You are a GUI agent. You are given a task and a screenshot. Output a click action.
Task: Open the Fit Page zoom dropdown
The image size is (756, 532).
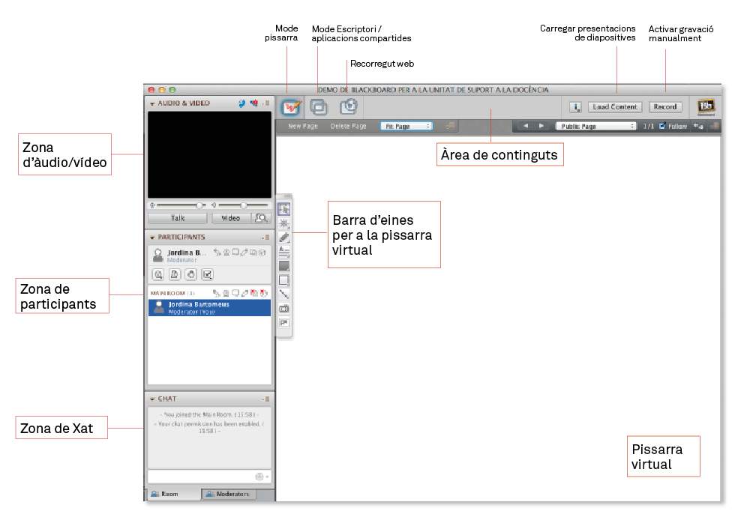pyautogui.click(x=406, y=127)
